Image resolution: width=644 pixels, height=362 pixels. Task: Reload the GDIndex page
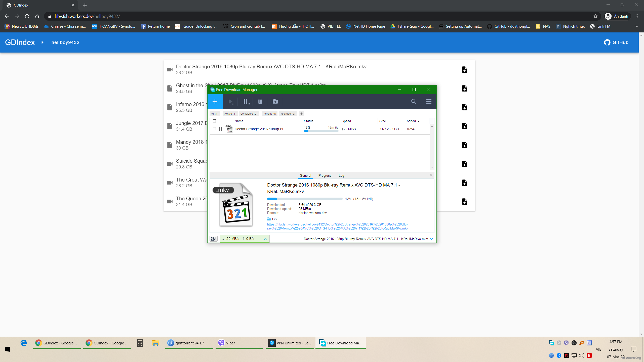[27, 16]
